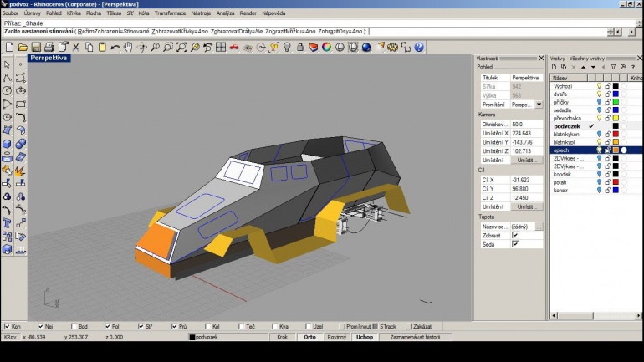Click the Print icon
Screen dimensions: 644x362
pos(49,47)
